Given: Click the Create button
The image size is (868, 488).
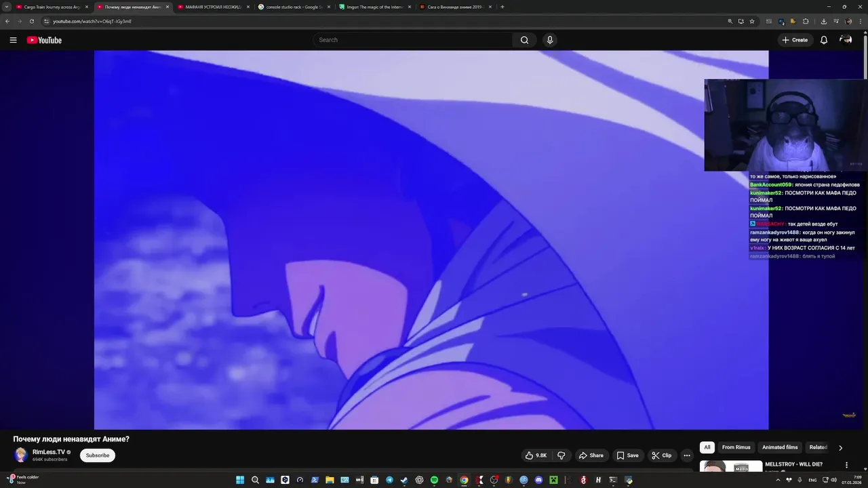Looking at the screenshot, I should [795, 40].
